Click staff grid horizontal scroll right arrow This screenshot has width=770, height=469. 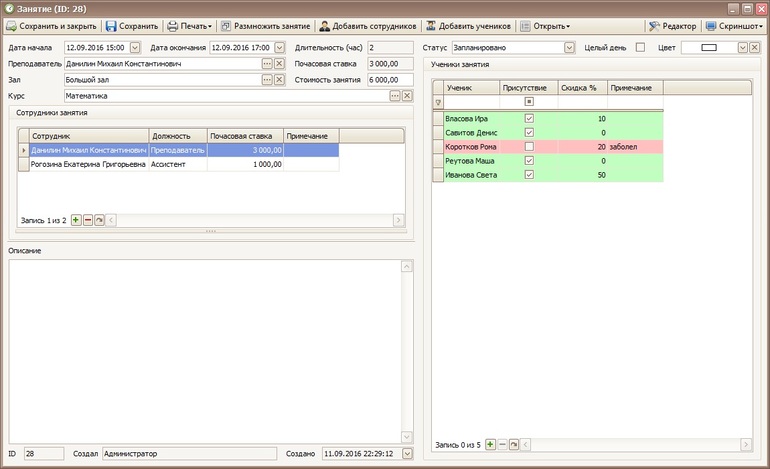coord(398,220)
